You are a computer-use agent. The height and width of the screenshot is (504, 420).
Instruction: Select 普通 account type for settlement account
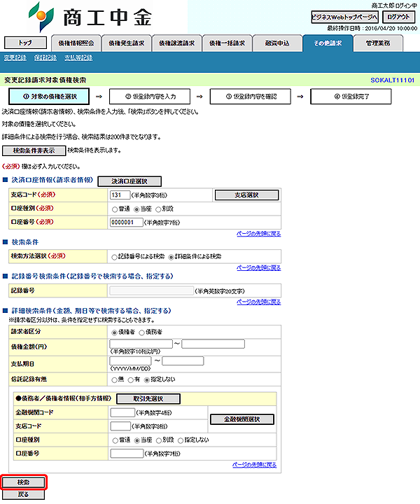pos(115,209)
